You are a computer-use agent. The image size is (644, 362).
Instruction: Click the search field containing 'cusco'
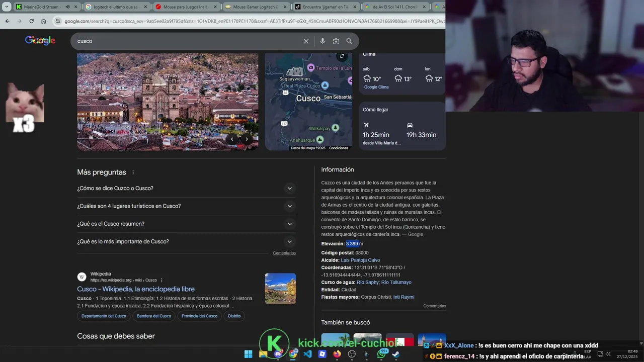pos(189,41)
